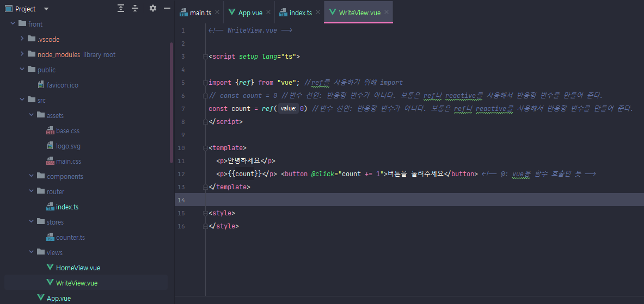Click the node_modules folder icon
This screenshot has width=644, height=304.
tap(32, 54)
